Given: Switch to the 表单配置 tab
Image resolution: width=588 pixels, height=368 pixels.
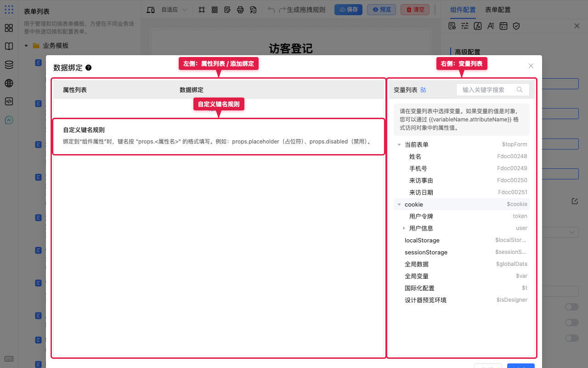Looking at the screenshot, I should [x=498, y=10].
